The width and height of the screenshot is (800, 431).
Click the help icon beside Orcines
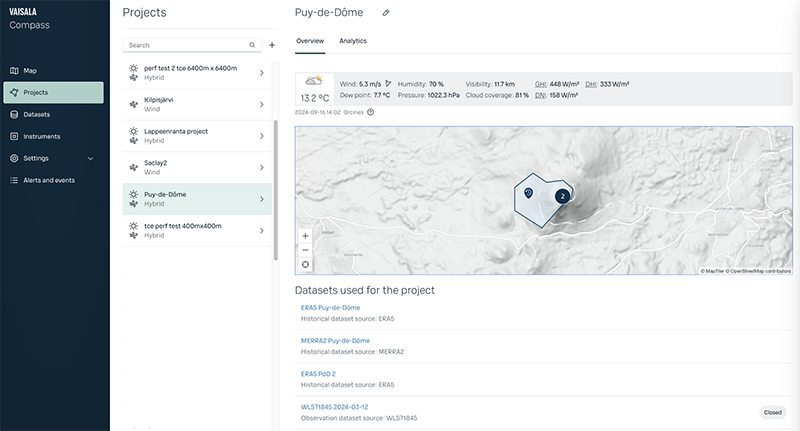click(x=371, y=112)
